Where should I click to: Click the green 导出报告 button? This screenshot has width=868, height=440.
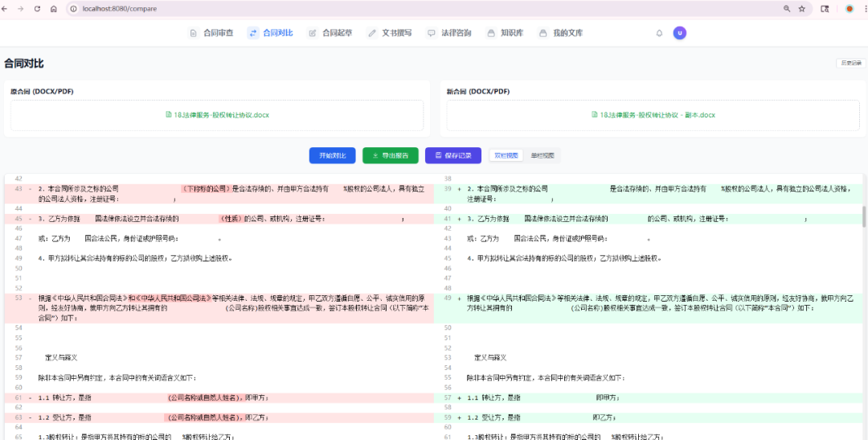[x=390, y=155]
